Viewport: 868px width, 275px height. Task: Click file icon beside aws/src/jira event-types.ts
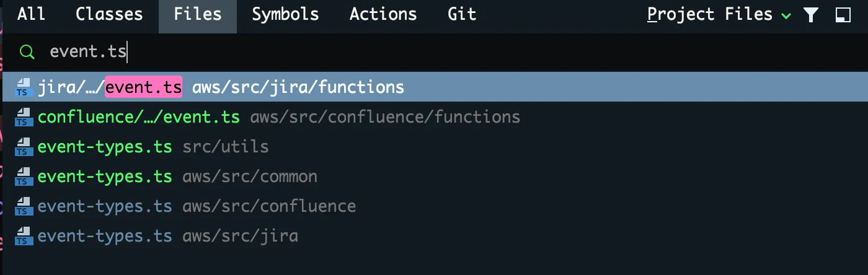(24, 236)
